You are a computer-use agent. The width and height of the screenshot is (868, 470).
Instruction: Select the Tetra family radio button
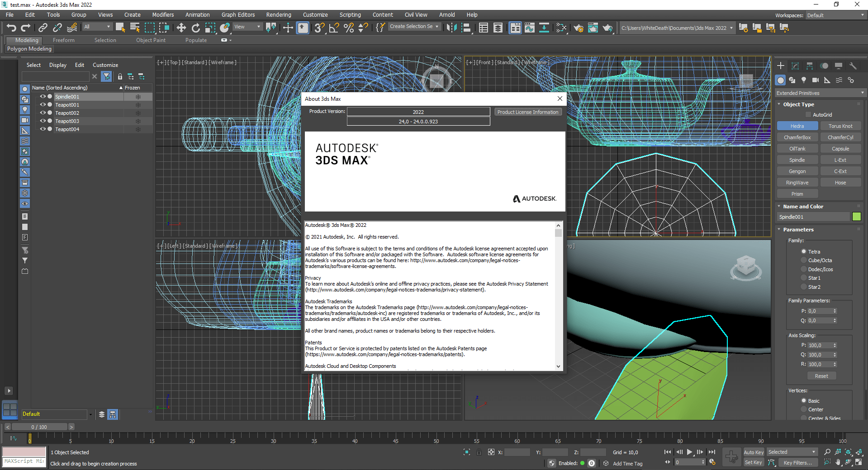click(804, 252)
